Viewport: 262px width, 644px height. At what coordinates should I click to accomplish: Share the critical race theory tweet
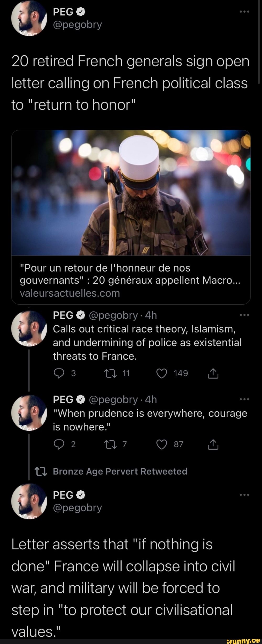[213, 373]
